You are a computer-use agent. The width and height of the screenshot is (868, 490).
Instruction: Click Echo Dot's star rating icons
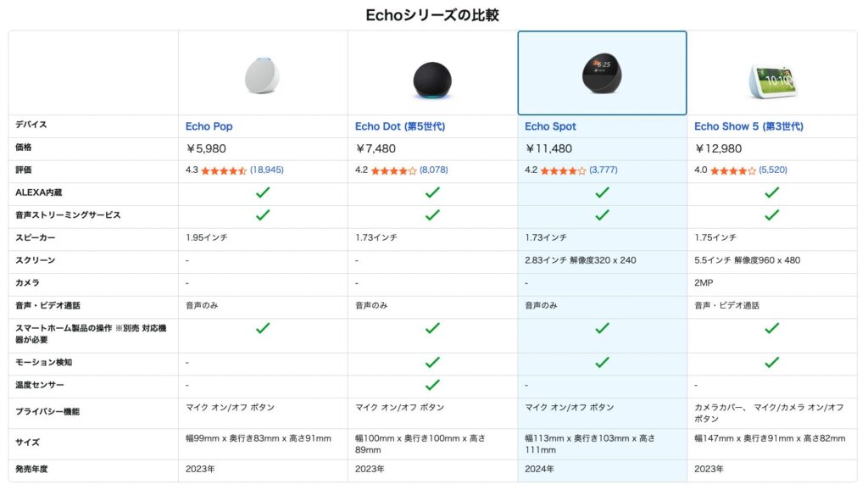(393, 170)
